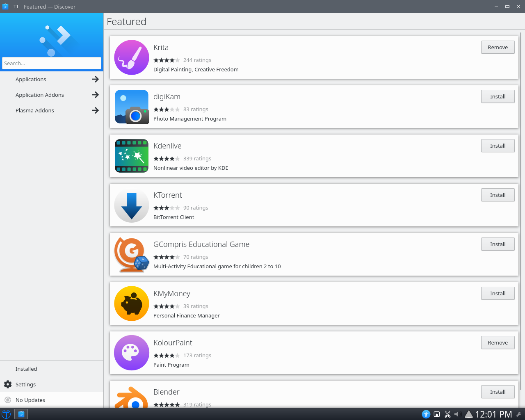This screenshot has height=420, width=525.
Task: Click the 12:01 PM clock
Action: (493, 414)
